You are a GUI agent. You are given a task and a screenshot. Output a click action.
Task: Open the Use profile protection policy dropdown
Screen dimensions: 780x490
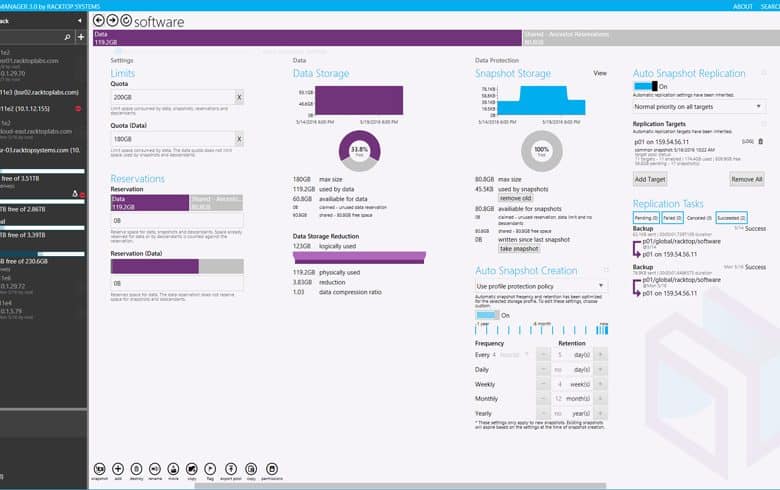541,287
